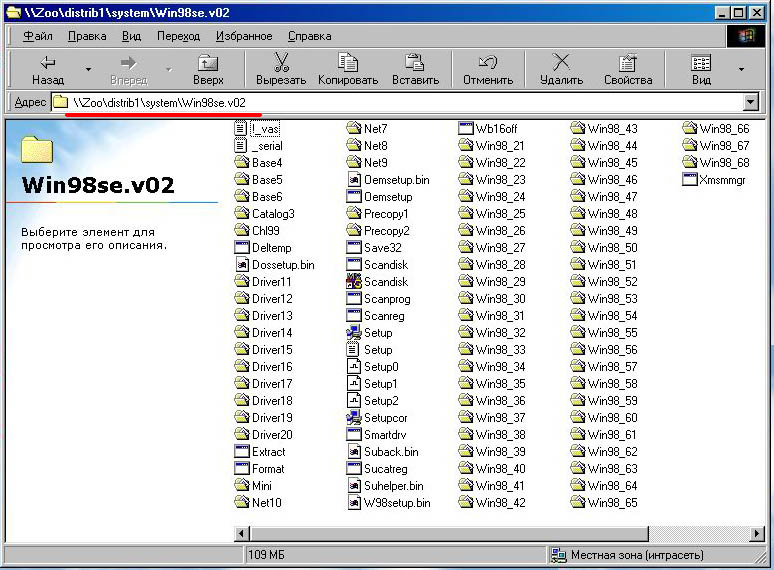
Task: Open the Переход menu
Action: [178, 36]
